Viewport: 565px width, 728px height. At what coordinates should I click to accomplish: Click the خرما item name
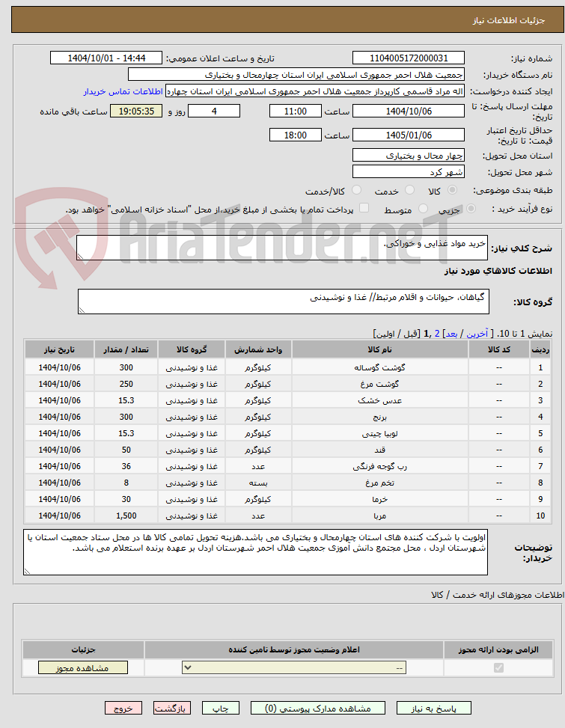pos(379,499)
